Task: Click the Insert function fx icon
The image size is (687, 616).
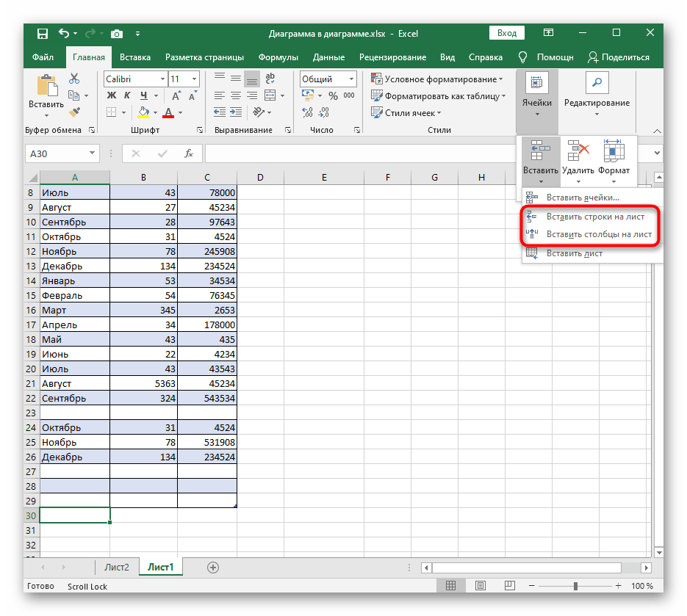Action: 189,153
